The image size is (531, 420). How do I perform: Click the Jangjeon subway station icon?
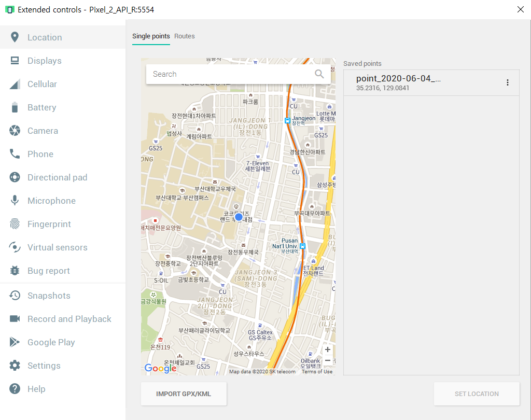point(287,120)
